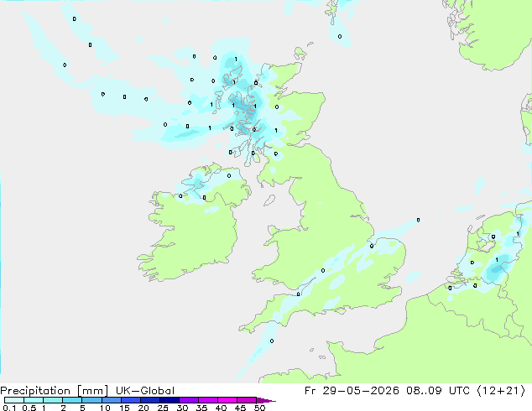Click the 20 to 25 mm legend swatch

click(x=149, y=400)
